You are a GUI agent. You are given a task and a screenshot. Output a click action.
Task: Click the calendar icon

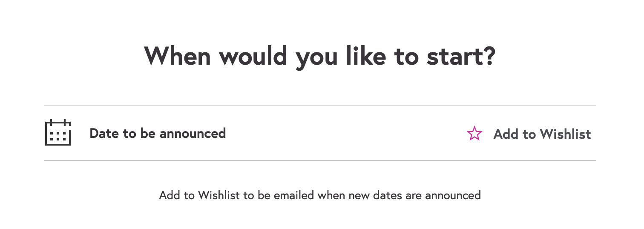(x=58, y=133)
